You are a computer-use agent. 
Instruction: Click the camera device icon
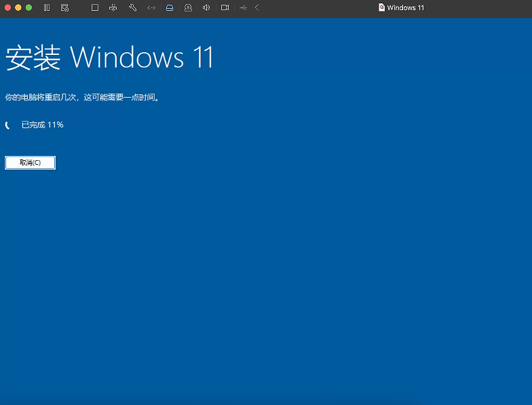pos(225,7)
